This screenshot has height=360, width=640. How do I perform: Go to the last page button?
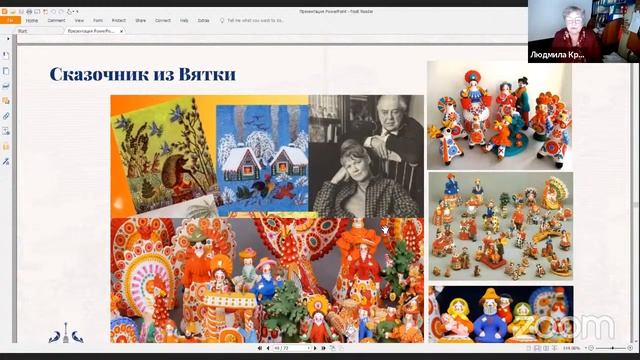click(x=323, y=348)
